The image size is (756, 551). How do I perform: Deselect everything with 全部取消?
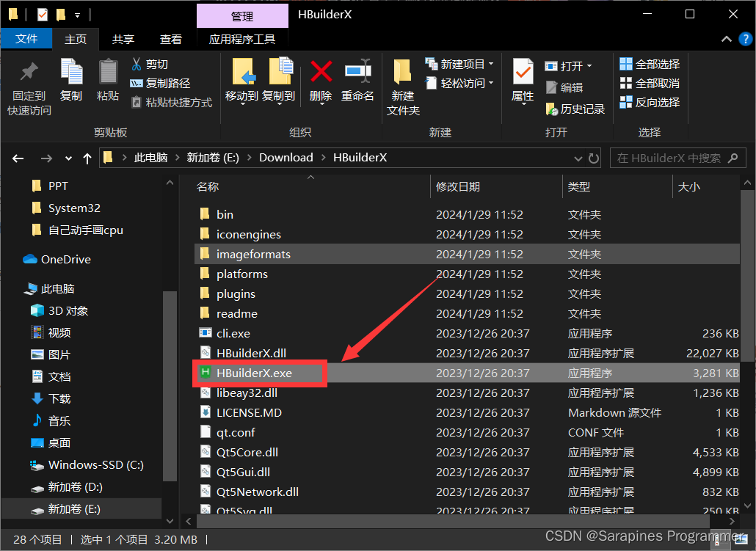[650, 84]
